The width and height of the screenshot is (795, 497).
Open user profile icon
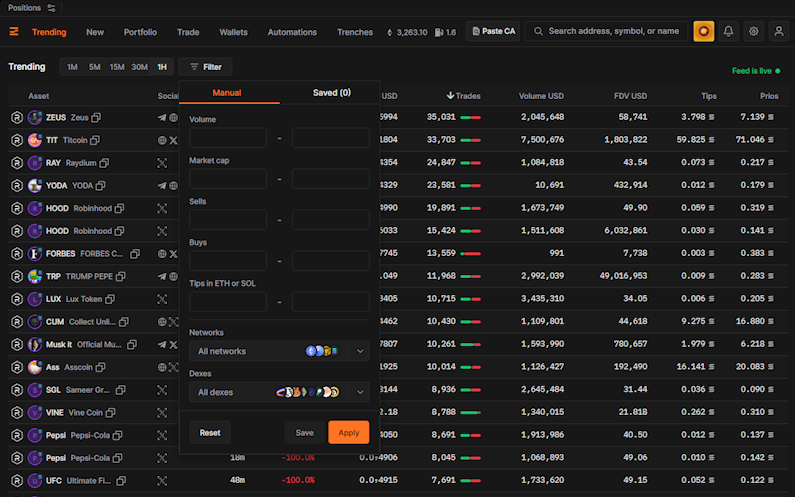pos(779,31)
